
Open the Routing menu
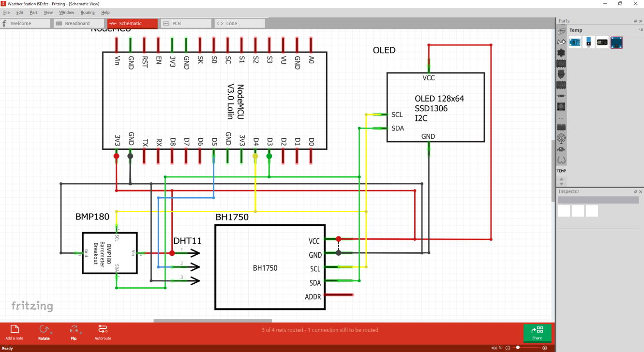click(x=88, y=12)
